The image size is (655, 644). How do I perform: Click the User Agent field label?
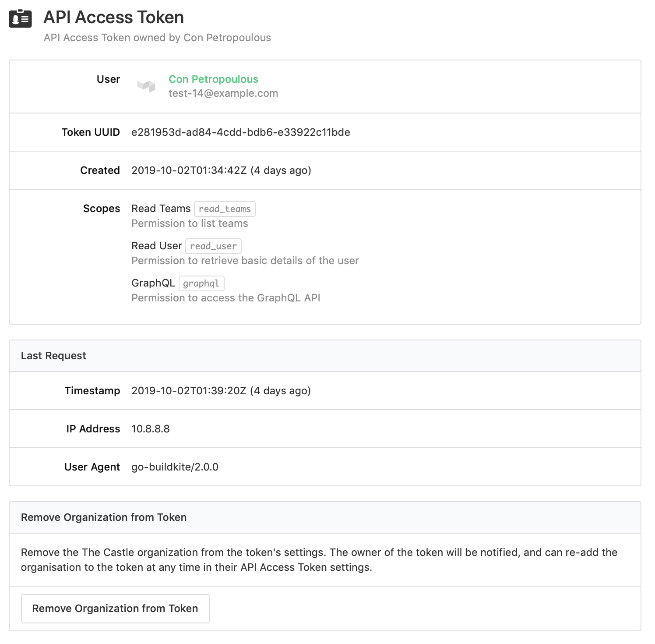[x=92, y=467]
